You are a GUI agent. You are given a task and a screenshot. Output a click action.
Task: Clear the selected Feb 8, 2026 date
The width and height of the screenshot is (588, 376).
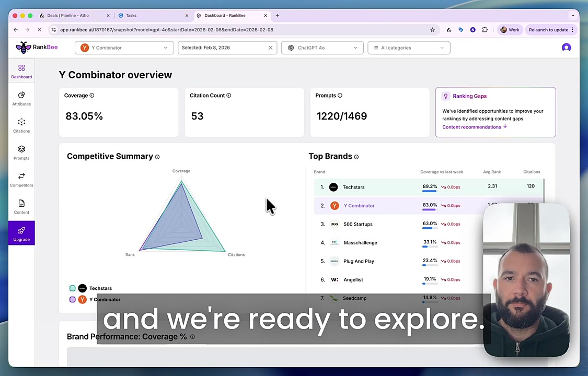pyautogui.click(x=270, y=48)
